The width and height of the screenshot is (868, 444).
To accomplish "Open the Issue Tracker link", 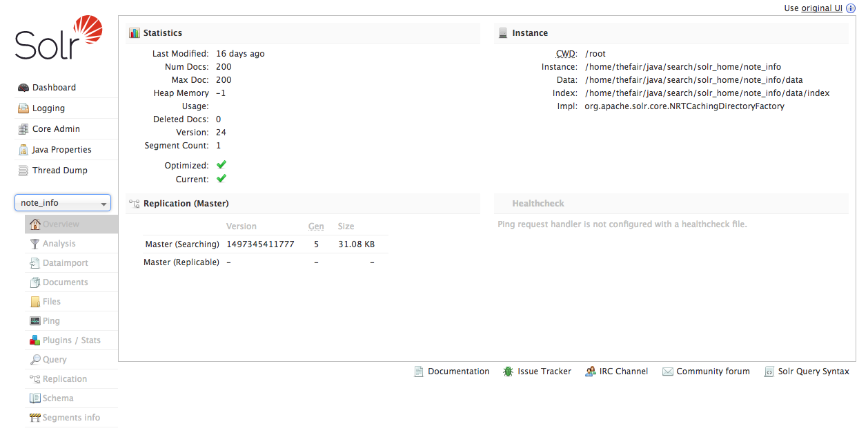I will coord(544,371).
